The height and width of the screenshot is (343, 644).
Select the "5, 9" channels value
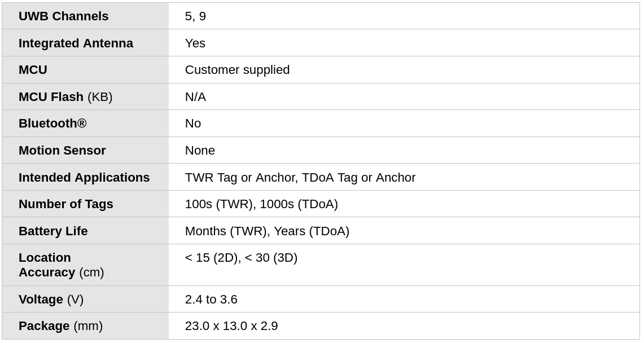[195, 16]
